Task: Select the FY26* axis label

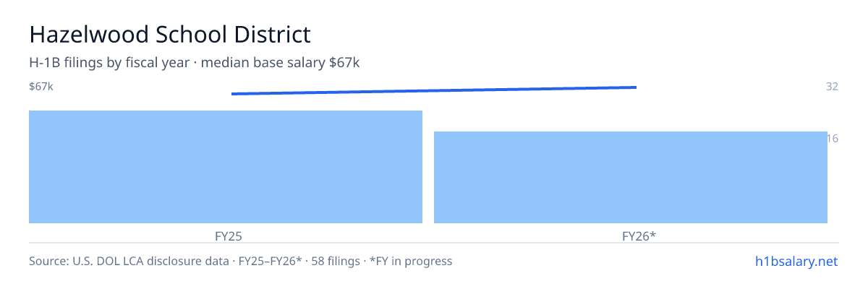Action: point(639,236)
